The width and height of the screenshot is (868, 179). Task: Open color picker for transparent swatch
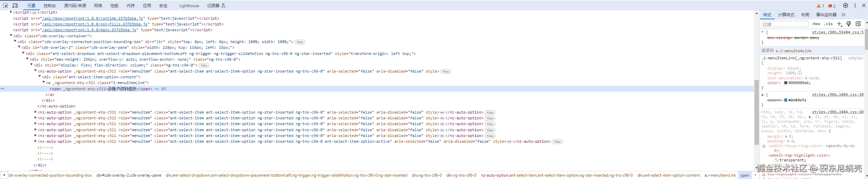pos(777,160)
